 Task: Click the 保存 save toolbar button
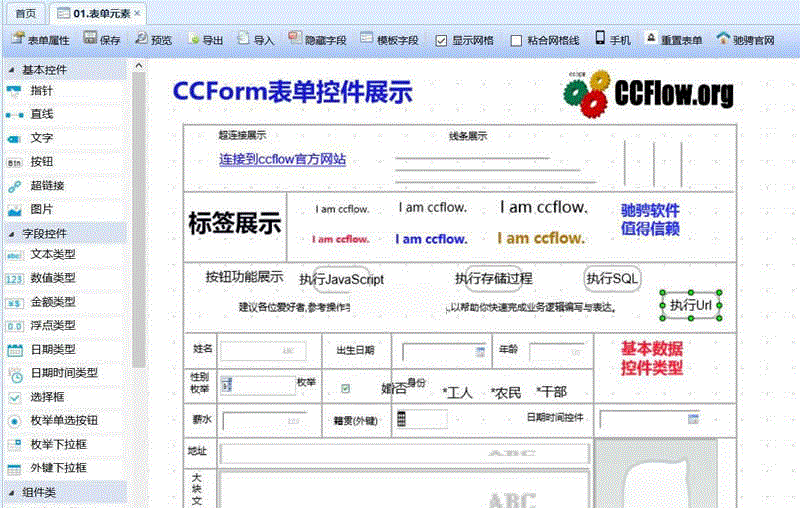point(102,40)
